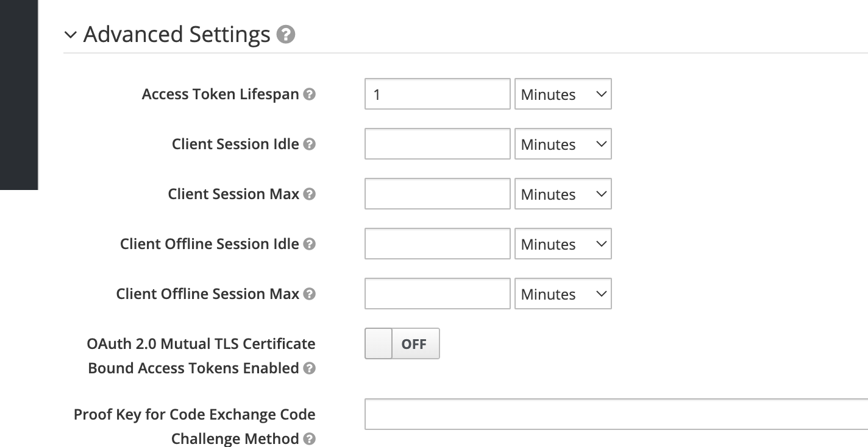Collapse the Advanced Settings section chevron
This screenshot has width=868, height=447.
pos(71,35)
